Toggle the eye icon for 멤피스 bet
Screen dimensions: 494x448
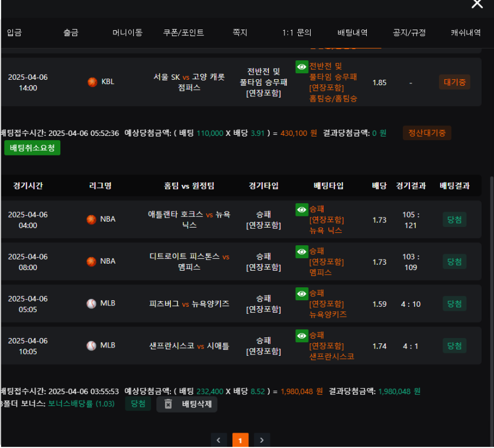click(302, 252)
